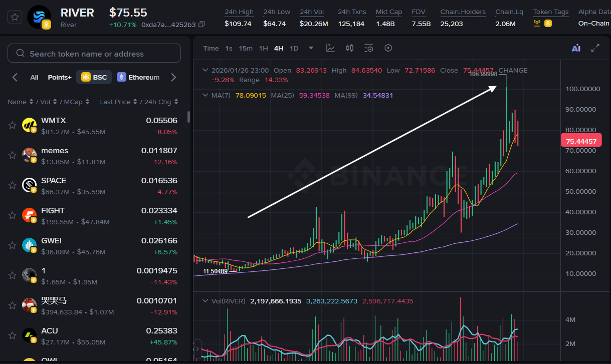Sort token list by Last Price
611x364 pixels.
point(118,102)
